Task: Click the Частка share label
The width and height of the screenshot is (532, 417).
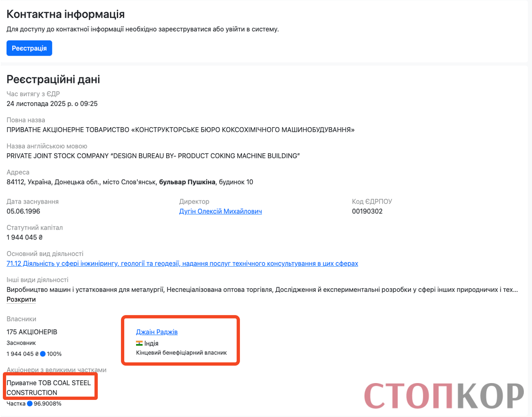Action: tap(15, 404)
